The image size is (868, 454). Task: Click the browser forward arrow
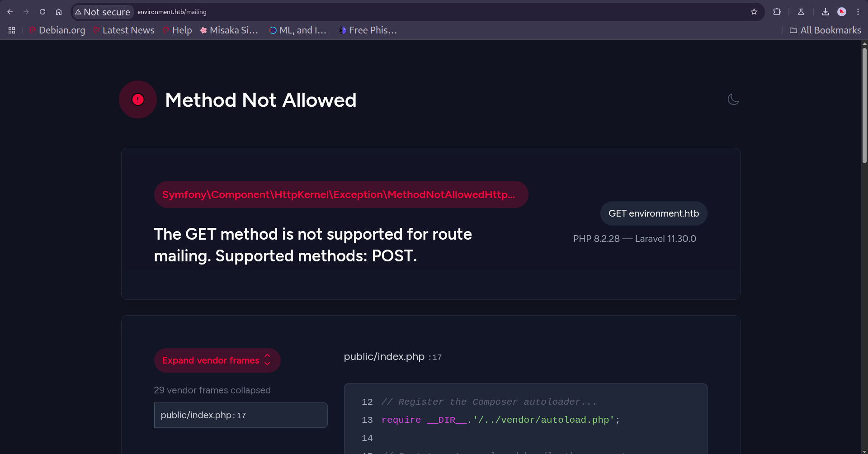point(26,12)
